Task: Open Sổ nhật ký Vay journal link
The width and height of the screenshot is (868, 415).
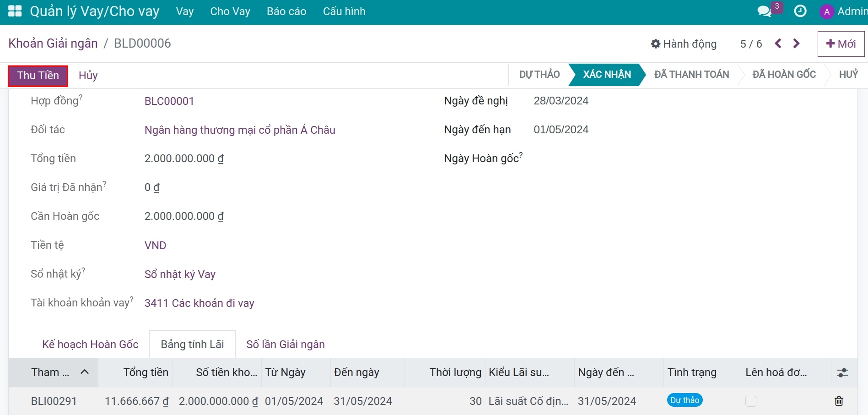Action: (x=180, y=274)
